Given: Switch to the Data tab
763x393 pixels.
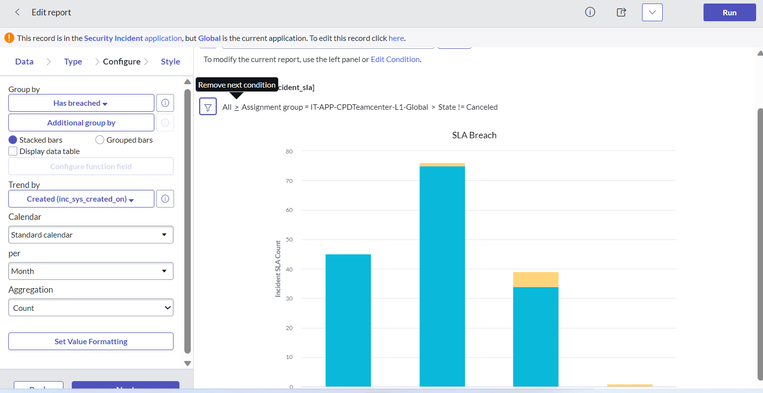Looking at the screenshot, I should (x=24, y=61).
